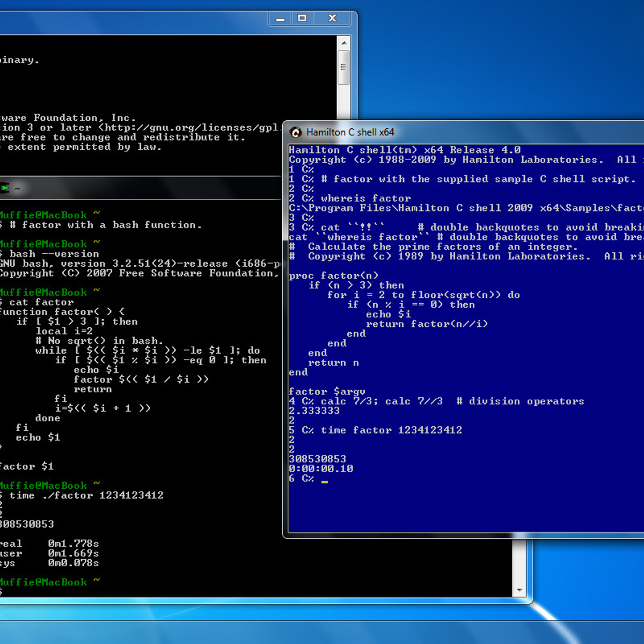
Task: Click the blinking cursor at the 6 C% prompt
Action: tap(324, 482)
